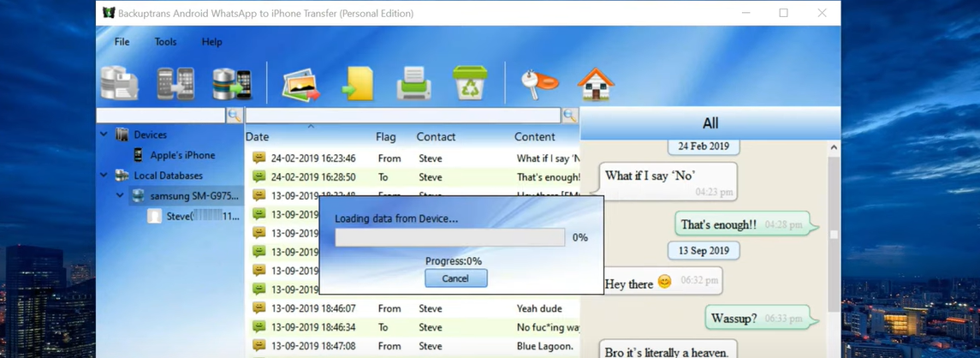Select Apple's iPhone in tree

[x=182, y=155]
